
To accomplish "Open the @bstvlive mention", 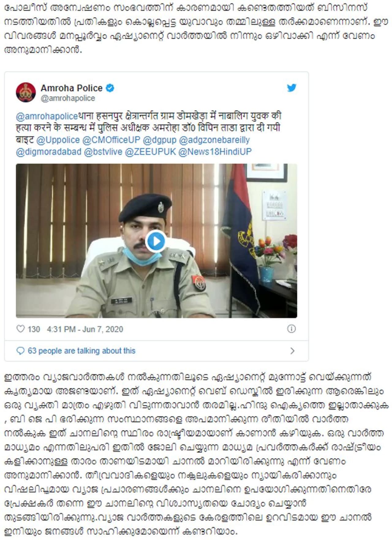I will 103,152.
